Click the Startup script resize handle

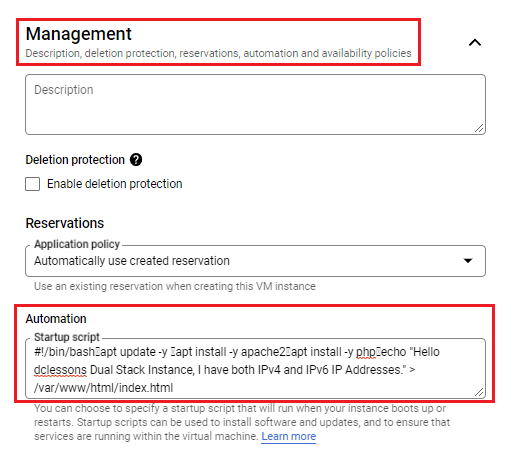[x=479, y=392]
